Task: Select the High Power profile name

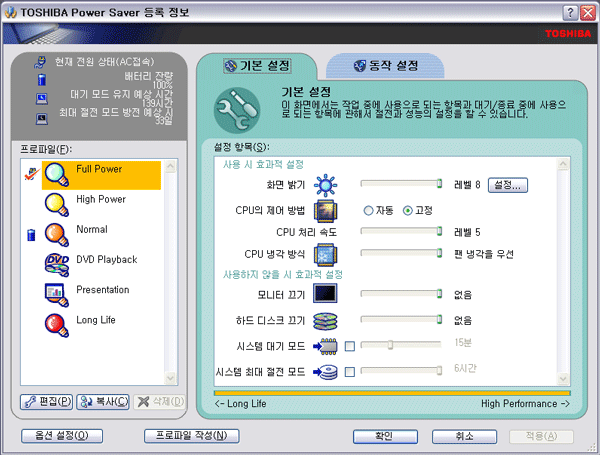Action: (x=101, y=199)
